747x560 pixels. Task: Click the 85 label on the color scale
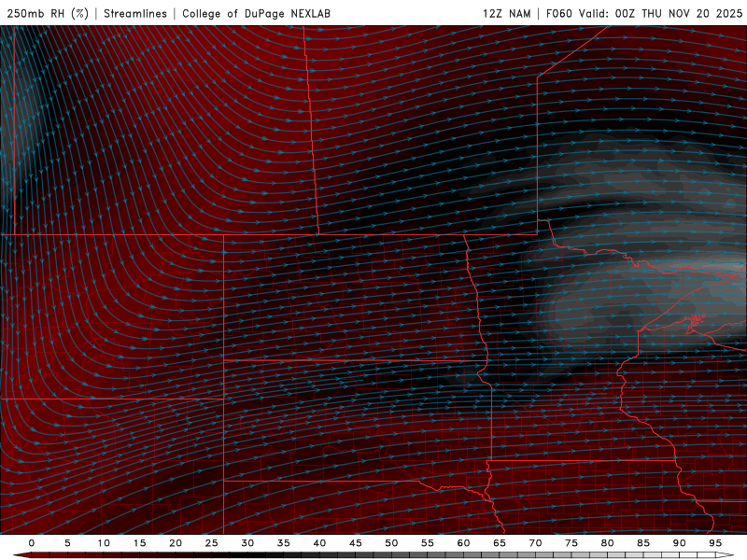tap(643, 543)
